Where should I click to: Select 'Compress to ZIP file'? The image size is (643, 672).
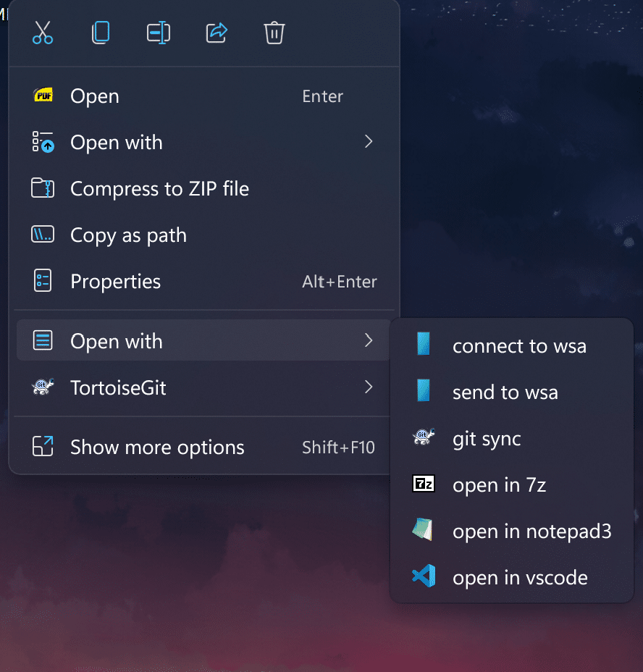[x=159, y=188]
